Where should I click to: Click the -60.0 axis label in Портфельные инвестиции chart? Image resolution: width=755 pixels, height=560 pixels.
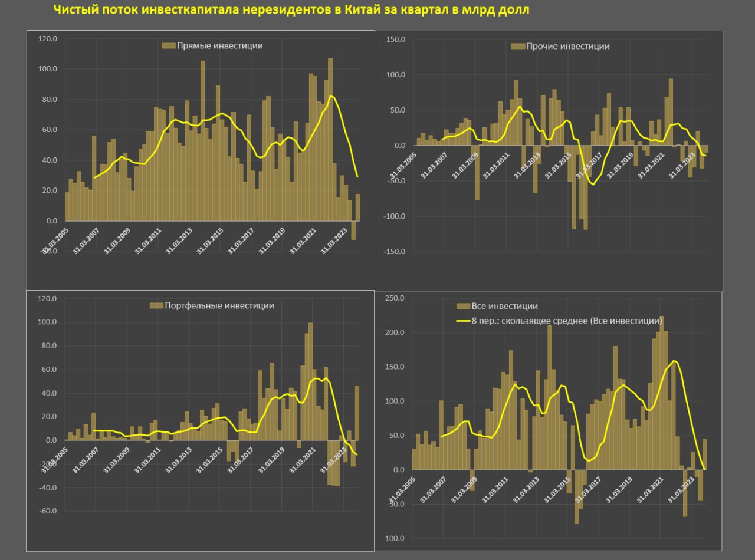(x=46, y=512)
